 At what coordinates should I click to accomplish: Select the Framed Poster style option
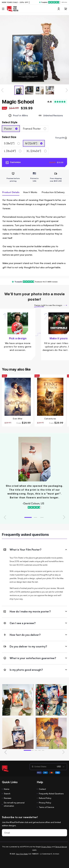click(x=34, y=128)
